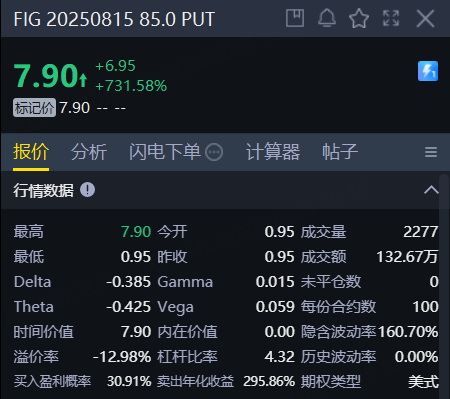
Task: Click the bookmark/note icon in header
Action: click(x=295, y=18)
